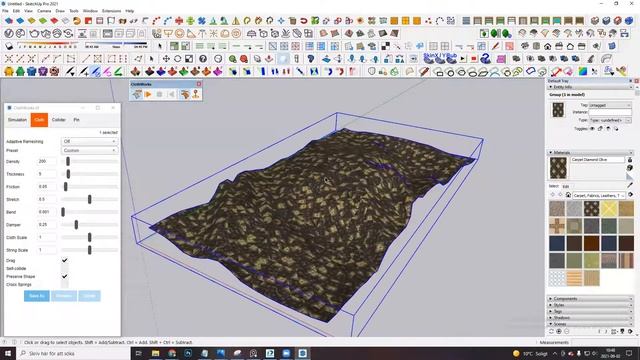This screenshot has width=640, height=360.
Task: Click the purple shirt icon in bottom toolbar
Action: coord(43,72)
